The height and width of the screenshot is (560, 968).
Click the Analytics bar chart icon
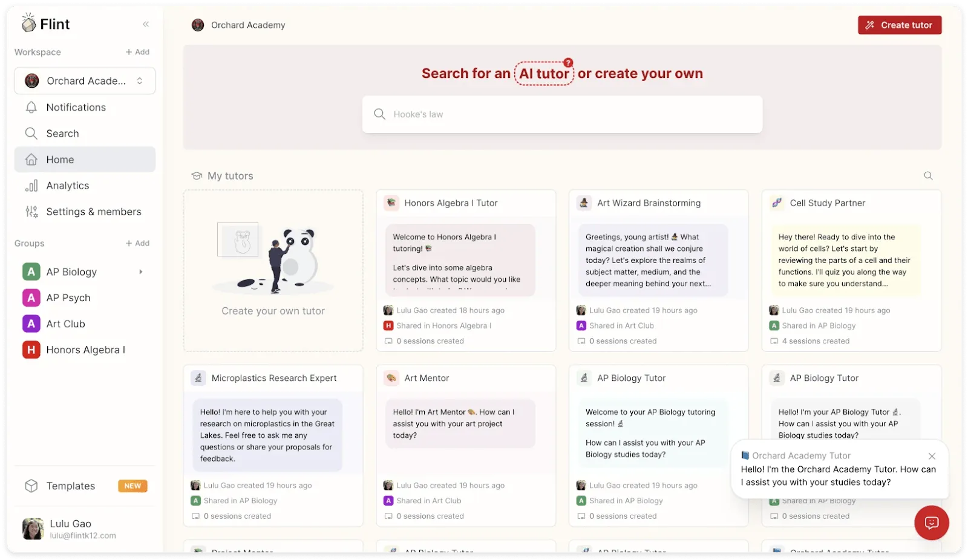[x=31, y=186]
